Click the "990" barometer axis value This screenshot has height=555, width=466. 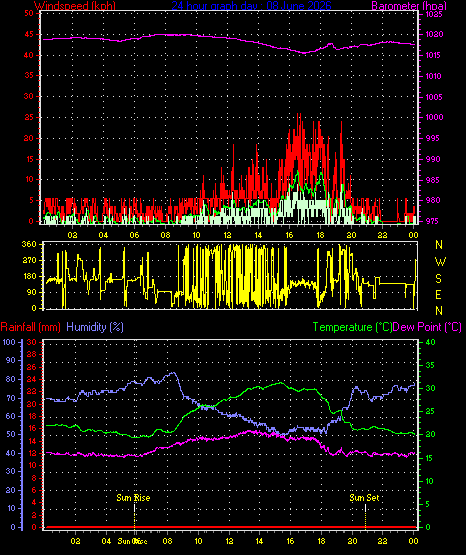432,159
